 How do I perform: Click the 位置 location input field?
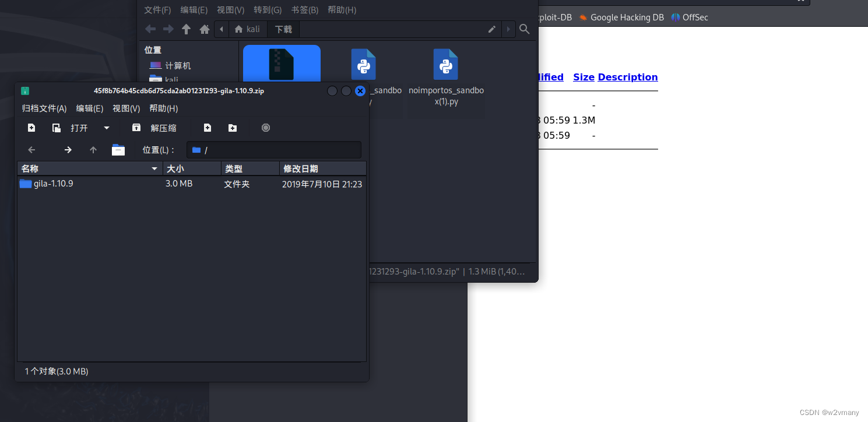click(x=274, y=150)
